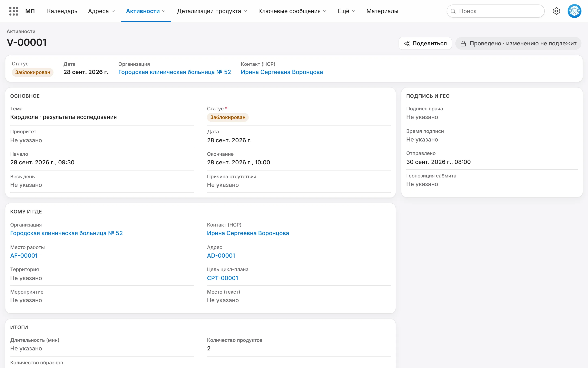
Task: Select end time 28 сент. 2026 г., 10:00
Action: tap(238, 162)
